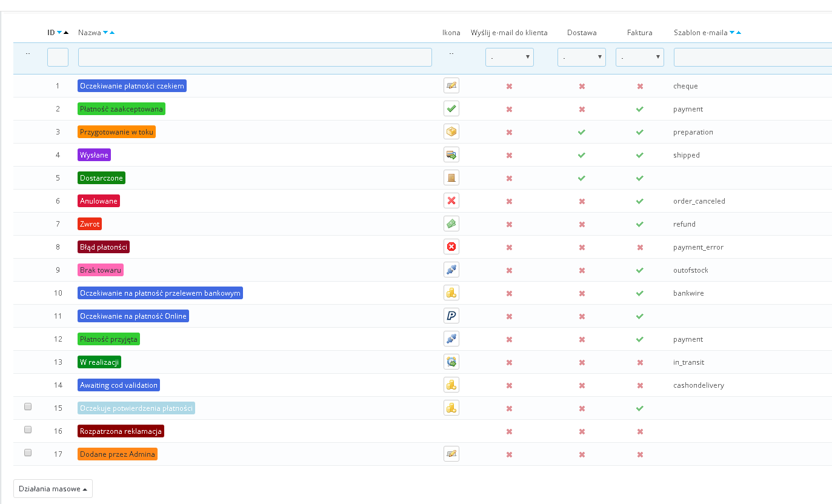Viewport: 832px width, 504px height.
Task: Click the 'cashondelivery' template text
Action: (699, 385)
